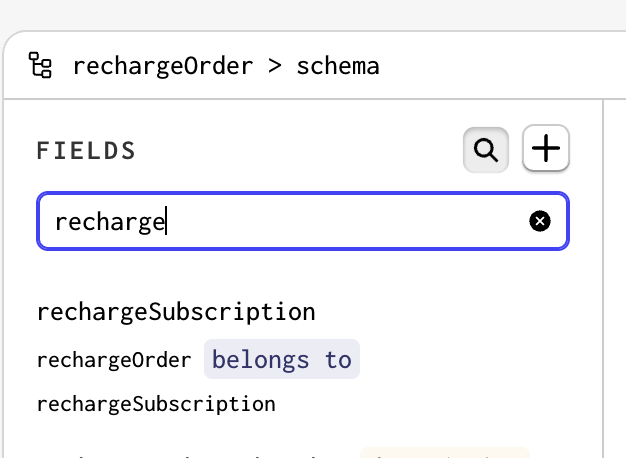Click the breadcrumb arrow separator
Image resolution: width=626 pixels, height=458 pixels.
coord(275,65)
